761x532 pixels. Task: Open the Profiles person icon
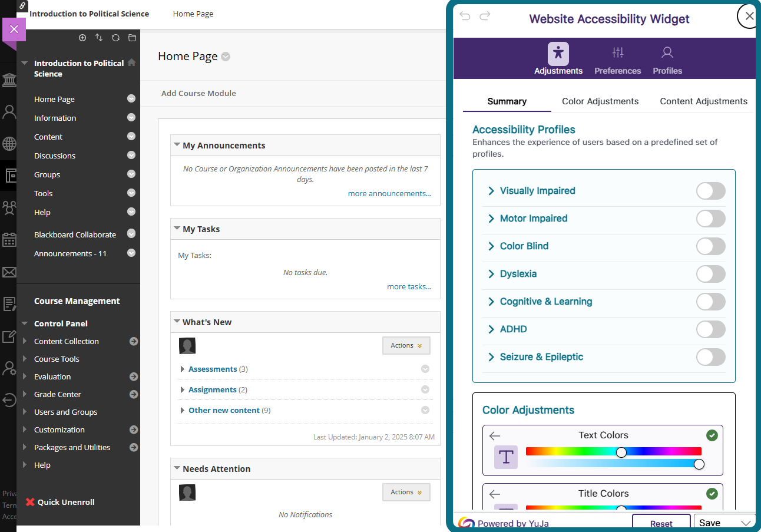coord(667,52)
